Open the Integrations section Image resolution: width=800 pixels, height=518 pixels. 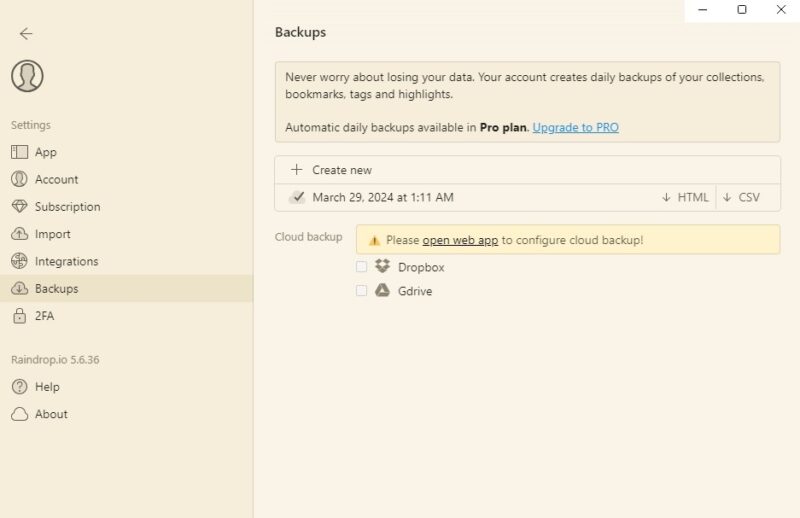[x=127, y=261]
